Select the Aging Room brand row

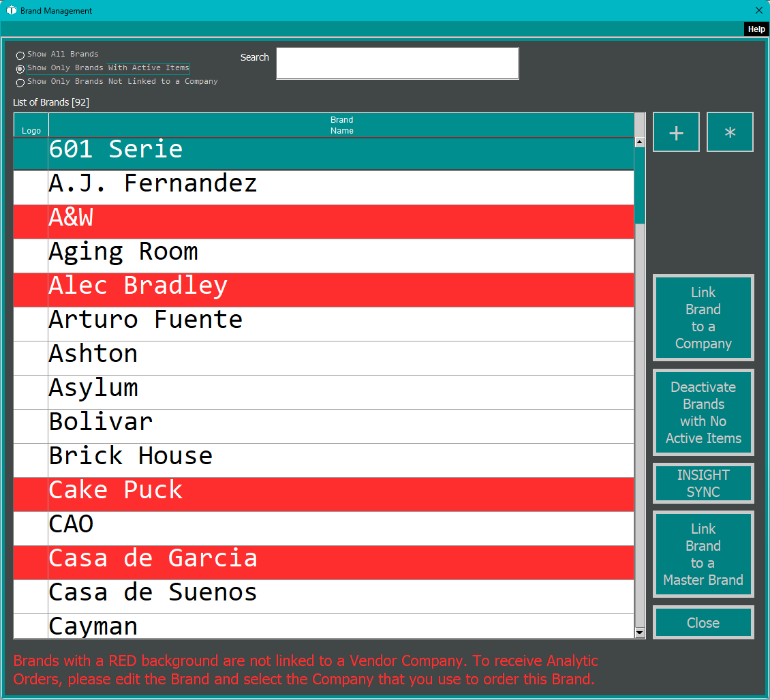324,256
